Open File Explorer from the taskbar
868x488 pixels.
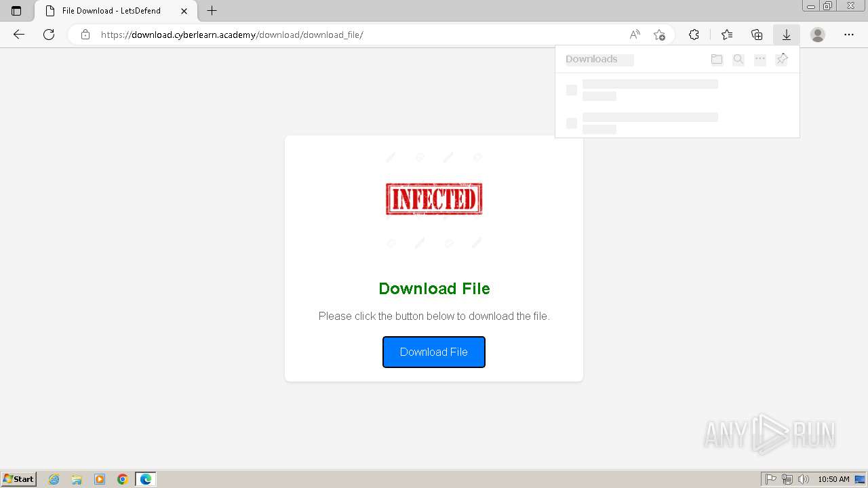pos(77,479)
